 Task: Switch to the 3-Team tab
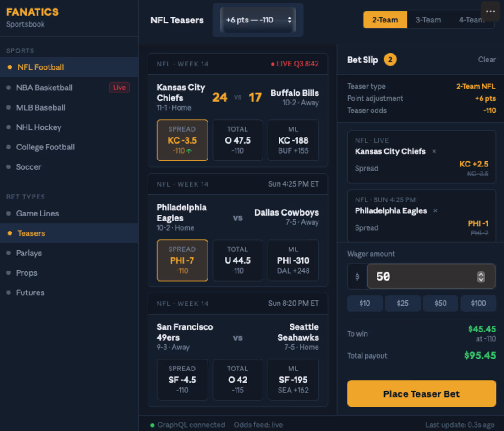(x=428, y=20)
